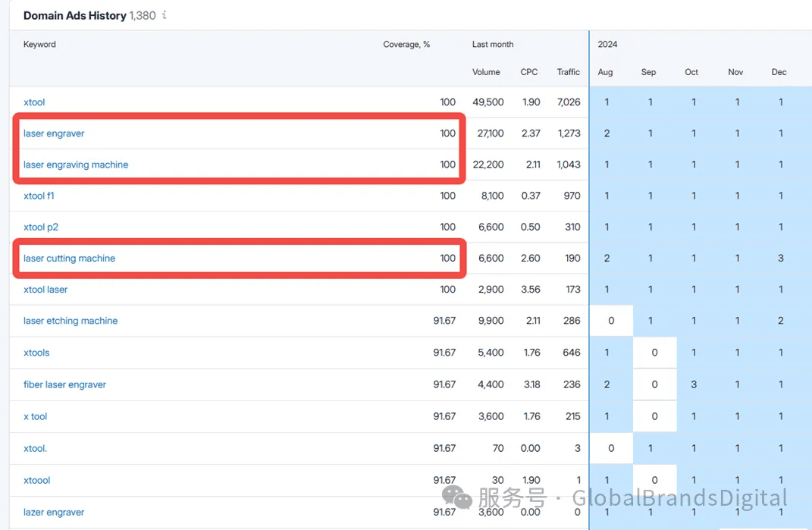Open the 'laser engraver' keyword link

point(54,133)
